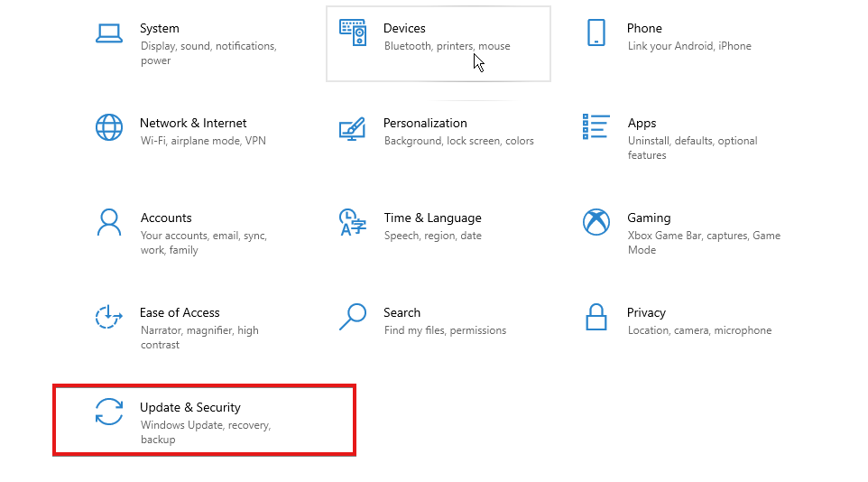Viewport: 868px width, 482px height.
Task: Click 'Uninstall, defaults, optional features' text
Action: tap(693, 148)
